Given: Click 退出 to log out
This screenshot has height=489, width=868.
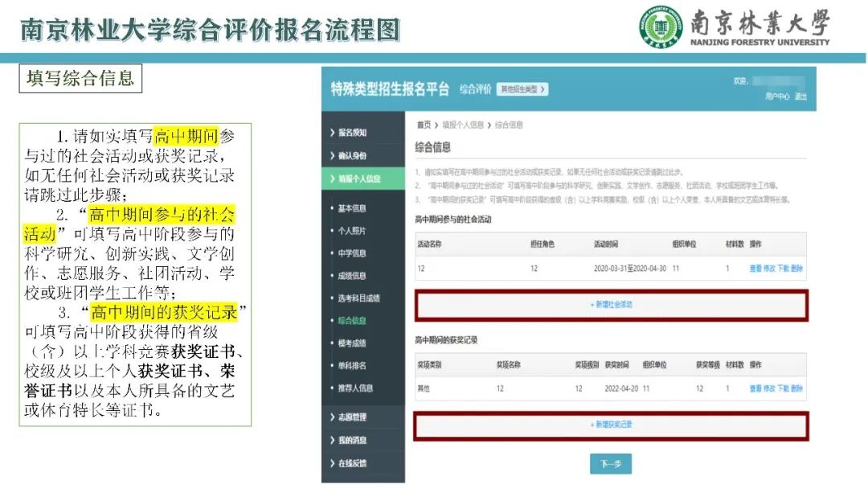Looking at the screenshot, I should coord(800,97).
